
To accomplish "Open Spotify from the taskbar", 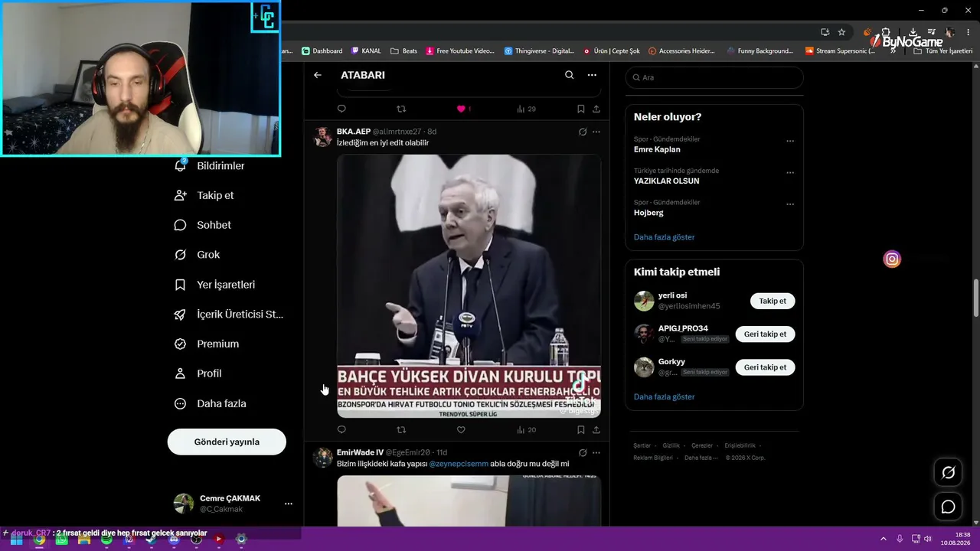I will [x=106, y=540].
